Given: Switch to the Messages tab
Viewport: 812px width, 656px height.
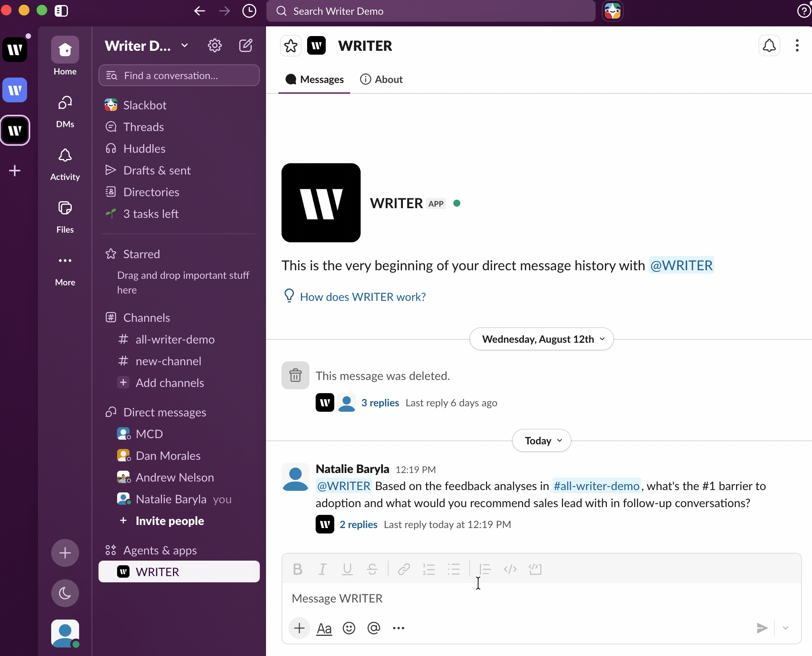Looking at the screenshot, I should [x=314, y=79].
